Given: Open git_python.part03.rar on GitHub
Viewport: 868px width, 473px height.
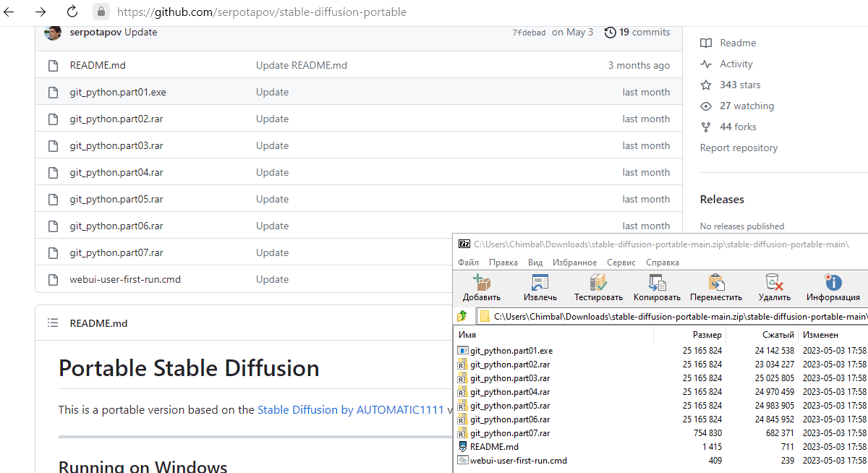Looking at the screenshot, I should 116,145.
